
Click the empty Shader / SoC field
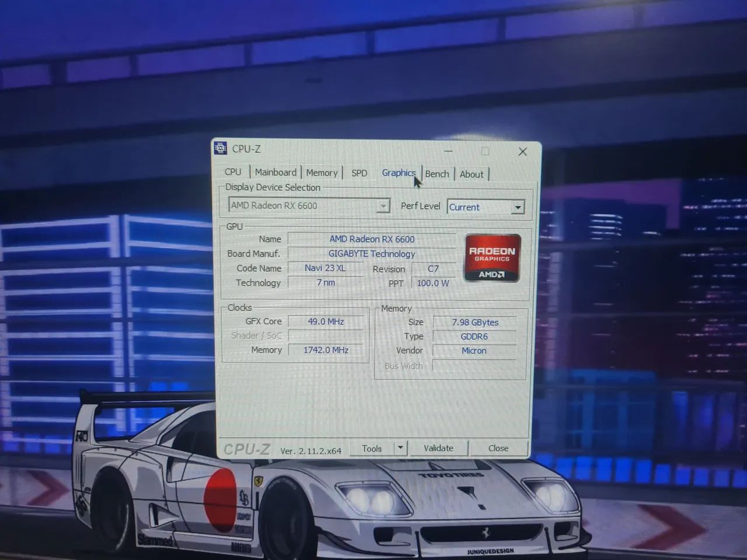[x=326, y=335]
